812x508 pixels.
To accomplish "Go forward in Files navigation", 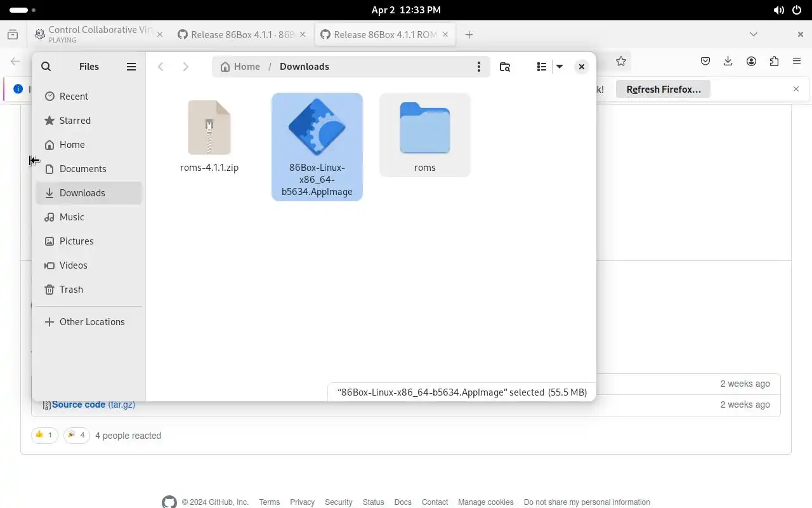I will point(185,67).
